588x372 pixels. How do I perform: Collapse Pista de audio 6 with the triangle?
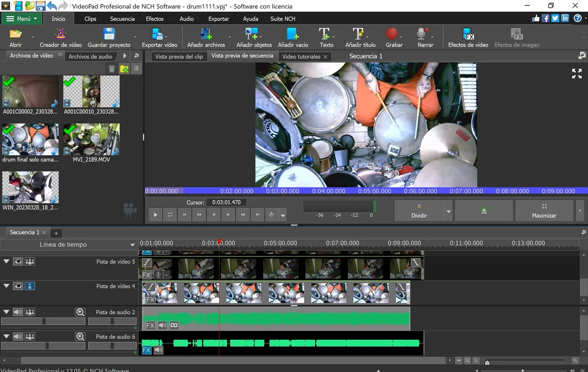pos(6,337)
